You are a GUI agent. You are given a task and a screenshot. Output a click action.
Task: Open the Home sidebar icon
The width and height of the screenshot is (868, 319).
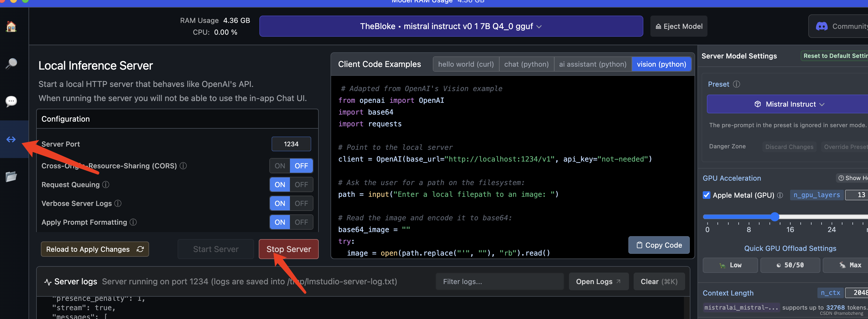[x=11, y=26]
